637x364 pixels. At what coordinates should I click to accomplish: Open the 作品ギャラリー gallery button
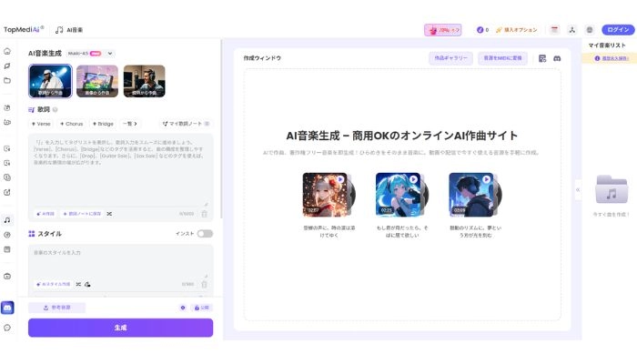tap(451, 57)
